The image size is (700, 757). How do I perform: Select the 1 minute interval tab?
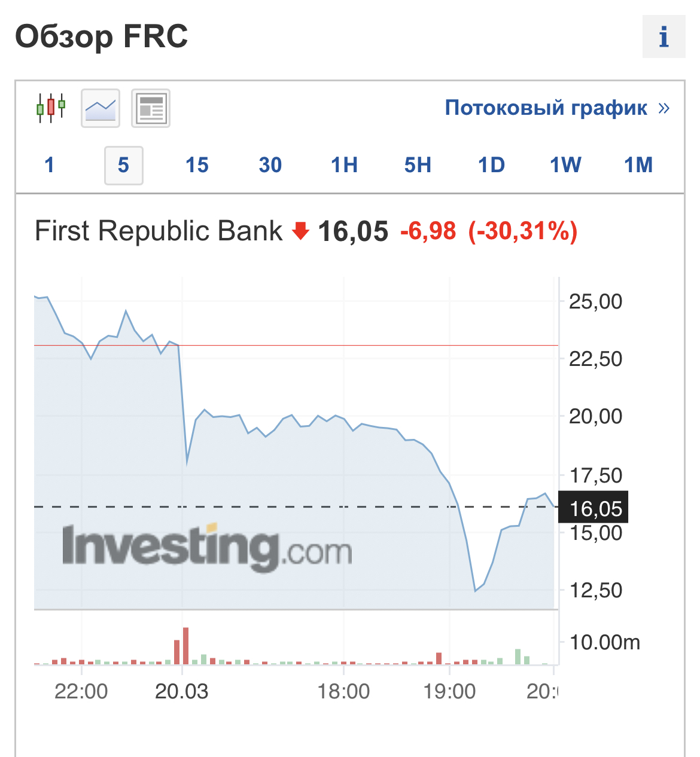pyautogui.click(x=50, y=165)
